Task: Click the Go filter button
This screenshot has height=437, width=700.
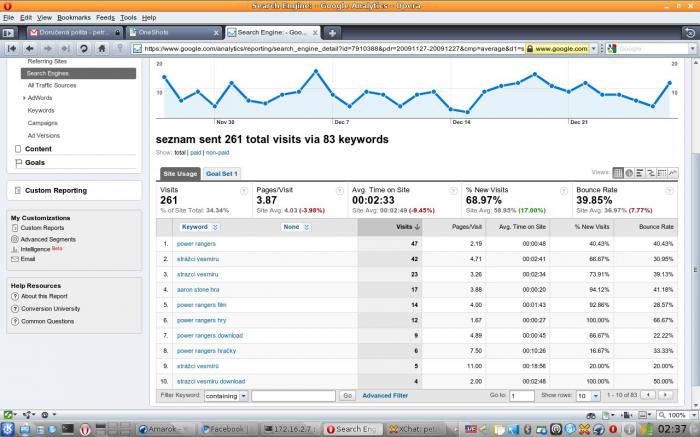Action: [347, 395]
